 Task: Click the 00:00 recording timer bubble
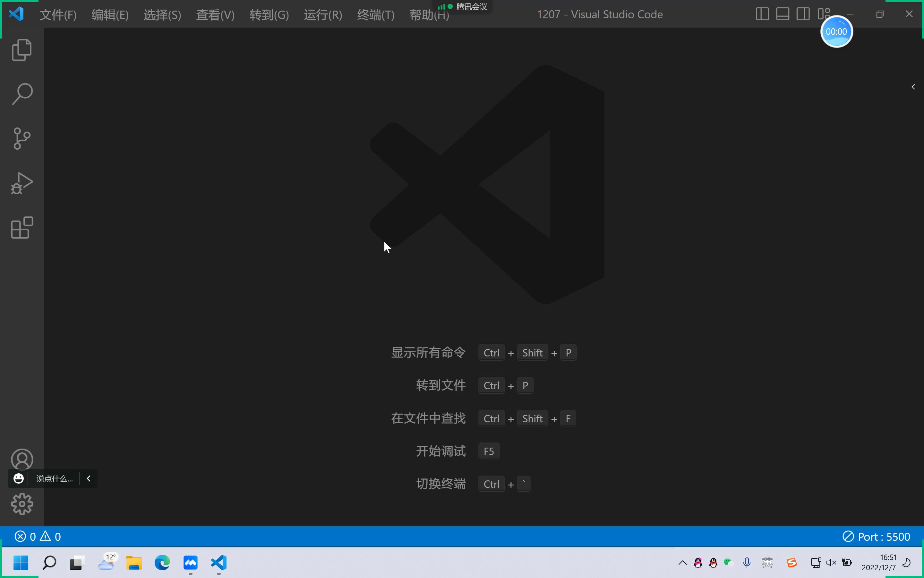(x=836, y=31)
